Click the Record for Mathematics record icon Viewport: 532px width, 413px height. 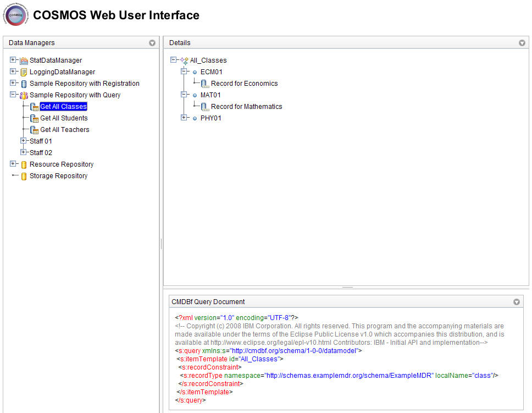point(205,107)
